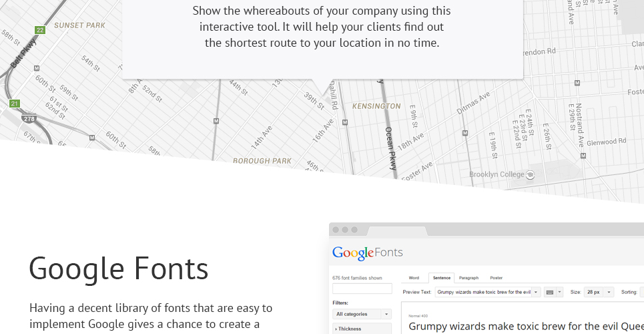Expand the Thickness filter section
Viewport: 644px width, 334px height.
click(x=362, y=329)
